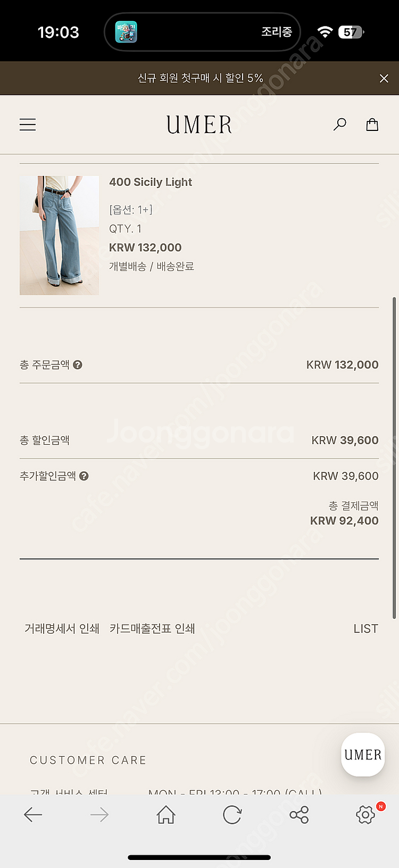Open browser settings gear icon

point(365,815)
